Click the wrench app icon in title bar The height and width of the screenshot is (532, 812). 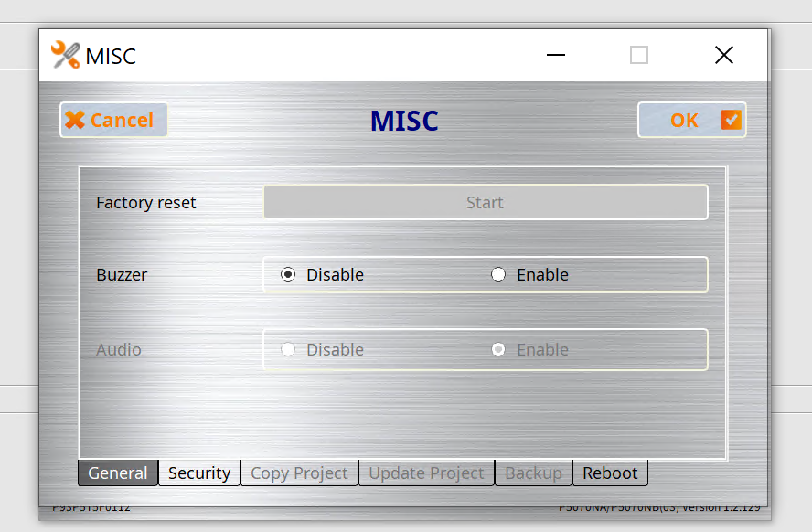pos(65,56)
